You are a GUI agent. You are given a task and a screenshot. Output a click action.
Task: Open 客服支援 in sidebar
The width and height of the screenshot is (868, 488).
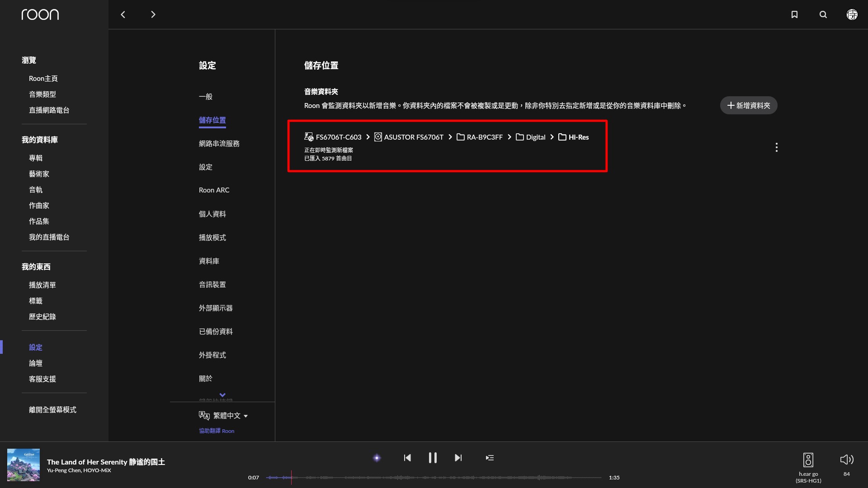pyautogui.click(x=42, y=379)
